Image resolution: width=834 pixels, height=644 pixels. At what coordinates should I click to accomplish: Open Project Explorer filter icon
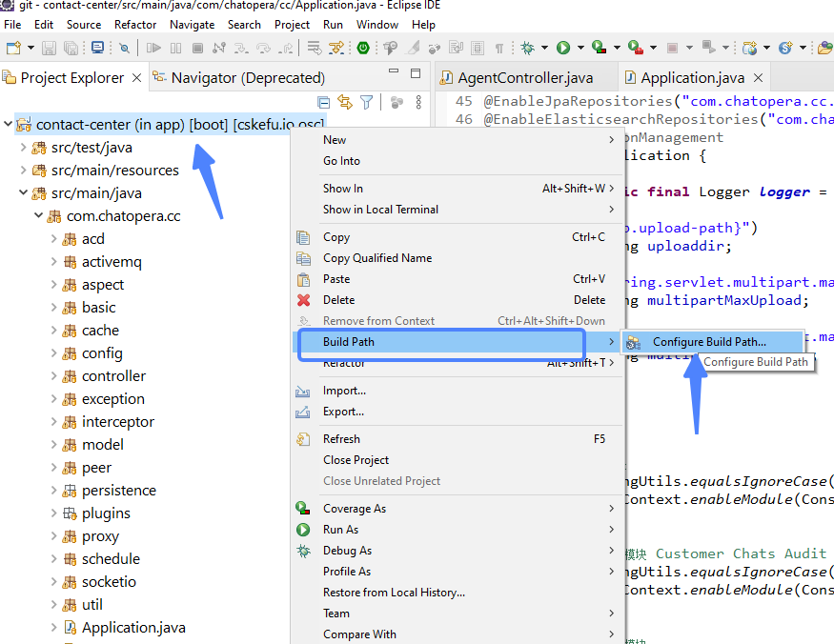[366, 102]
